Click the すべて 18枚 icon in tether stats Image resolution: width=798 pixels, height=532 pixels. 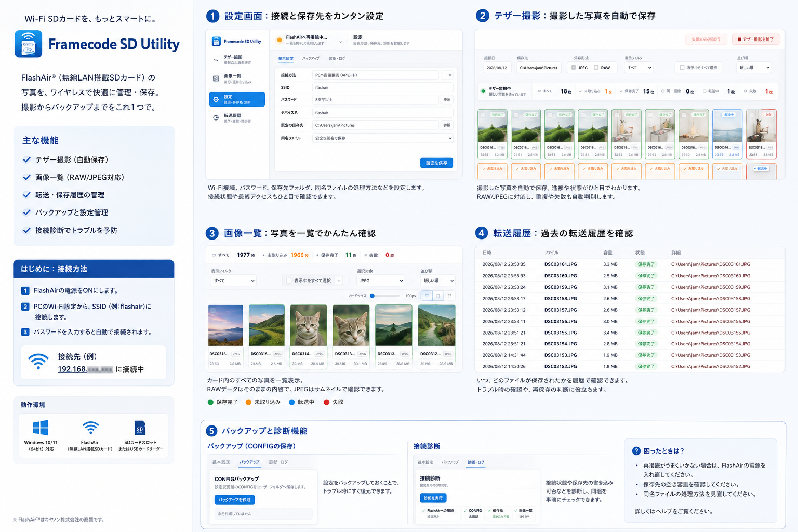coord(539,91)
